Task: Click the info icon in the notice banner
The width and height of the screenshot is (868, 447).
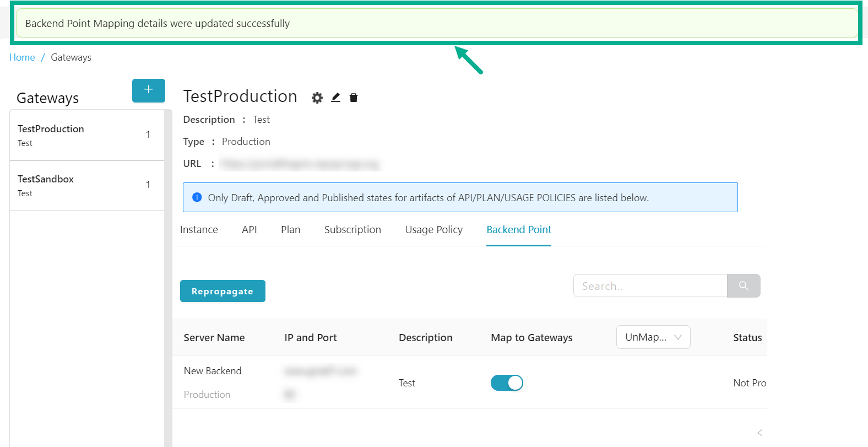Action: 197,197
